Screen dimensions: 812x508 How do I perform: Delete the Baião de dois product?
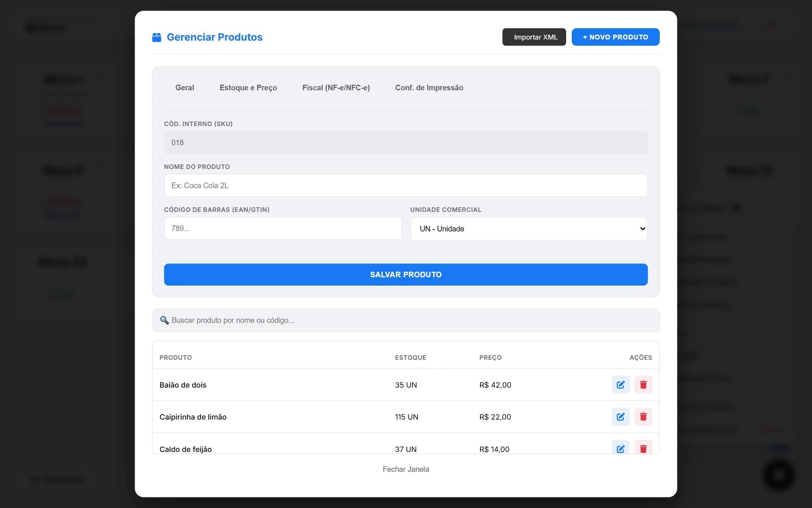coord(643,385)
